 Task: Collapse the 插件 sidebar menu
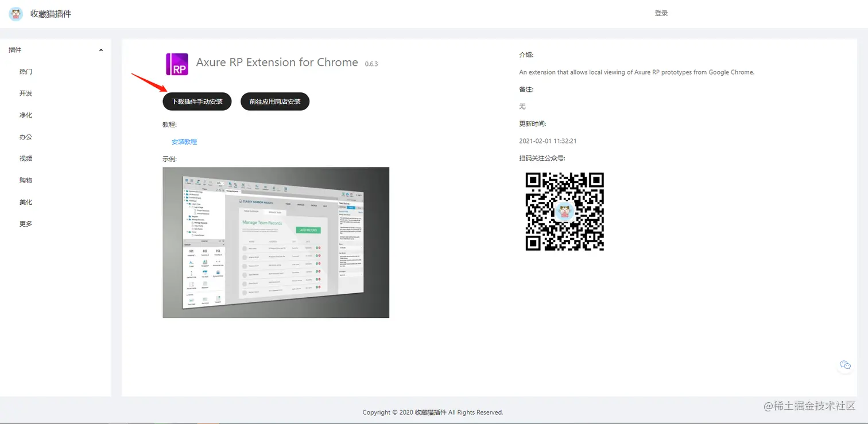(101, 50)
